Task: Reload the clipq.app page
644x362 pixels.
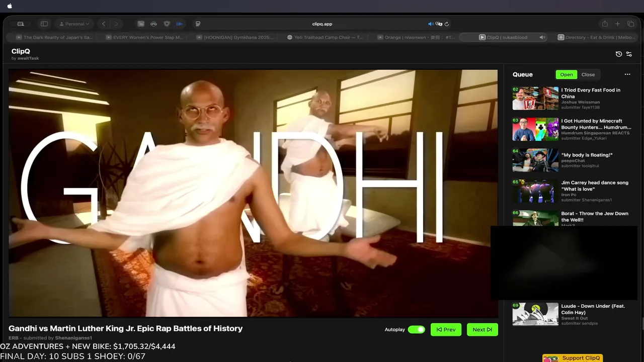Action: [x=447, y=24]
